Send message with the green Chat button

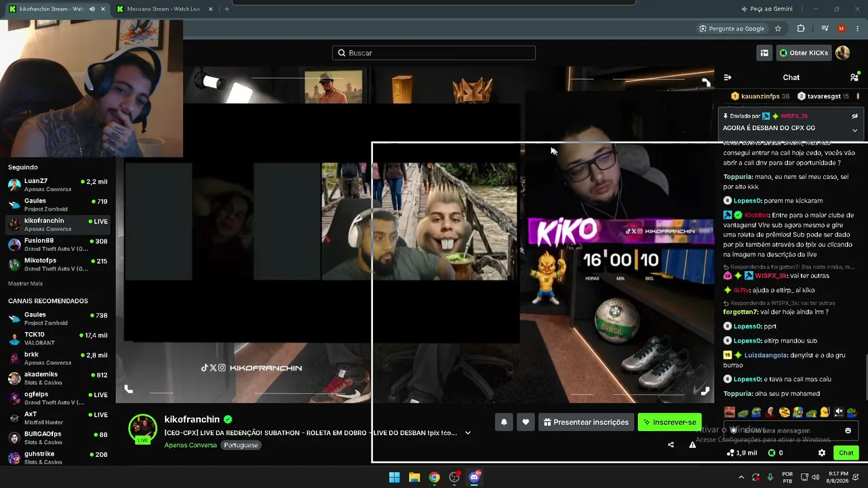coord(846,453)
